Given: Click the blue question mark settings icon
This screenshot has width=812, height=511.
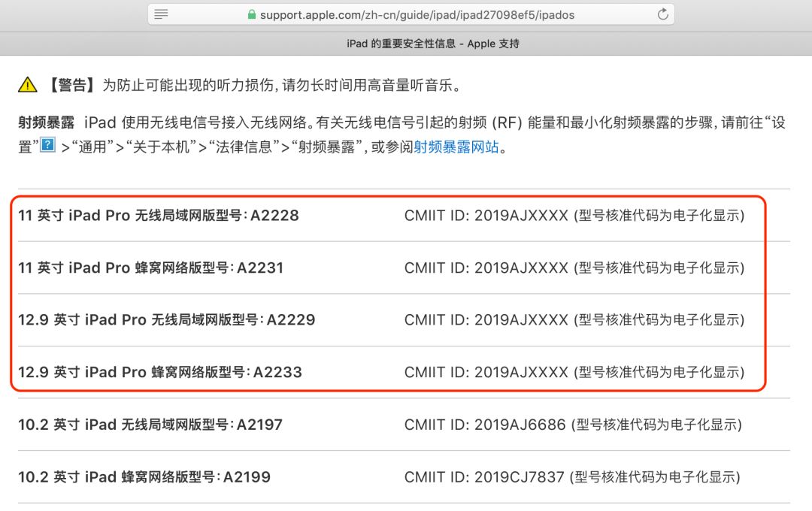Looking at the screenshot, I should [x=47, y=145].
